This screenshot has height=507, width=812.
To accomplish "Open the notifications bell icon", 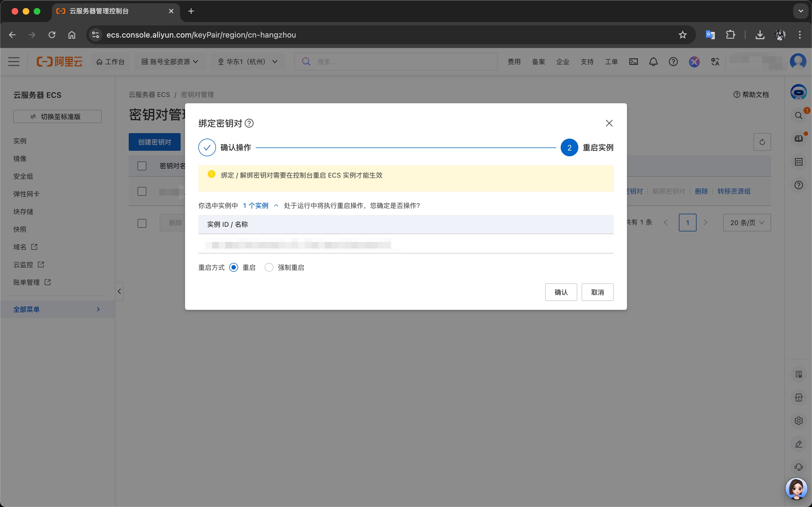I will pyautogui.click(x=653, y=62).
